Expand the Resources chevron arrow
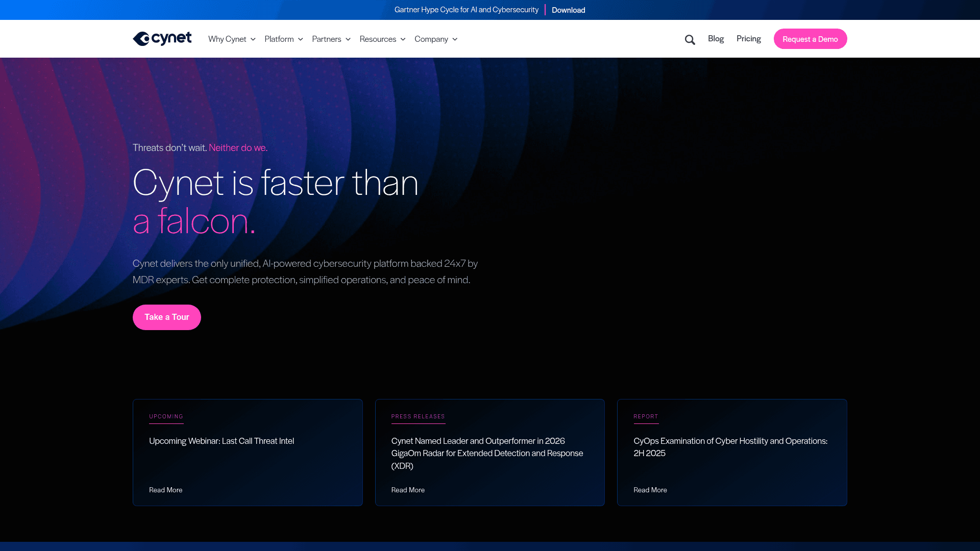 403,39
